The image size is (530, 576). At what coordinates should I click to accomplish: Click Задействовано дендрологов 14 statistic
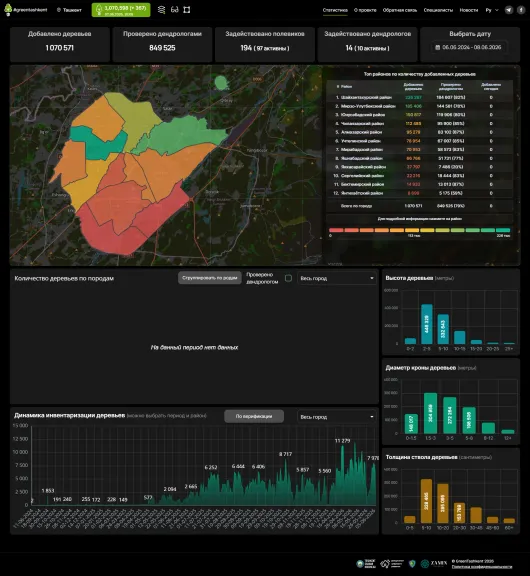tap(367, 48)
